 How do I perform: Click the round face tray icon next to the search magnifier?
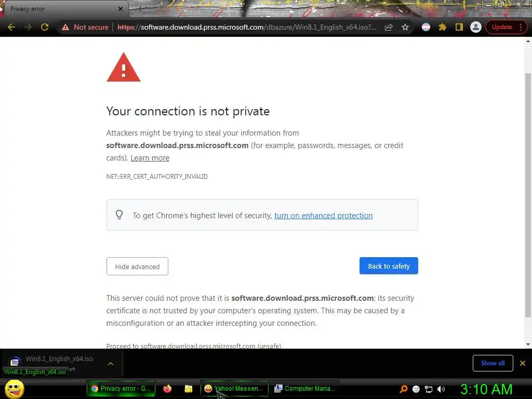point(416,389)
